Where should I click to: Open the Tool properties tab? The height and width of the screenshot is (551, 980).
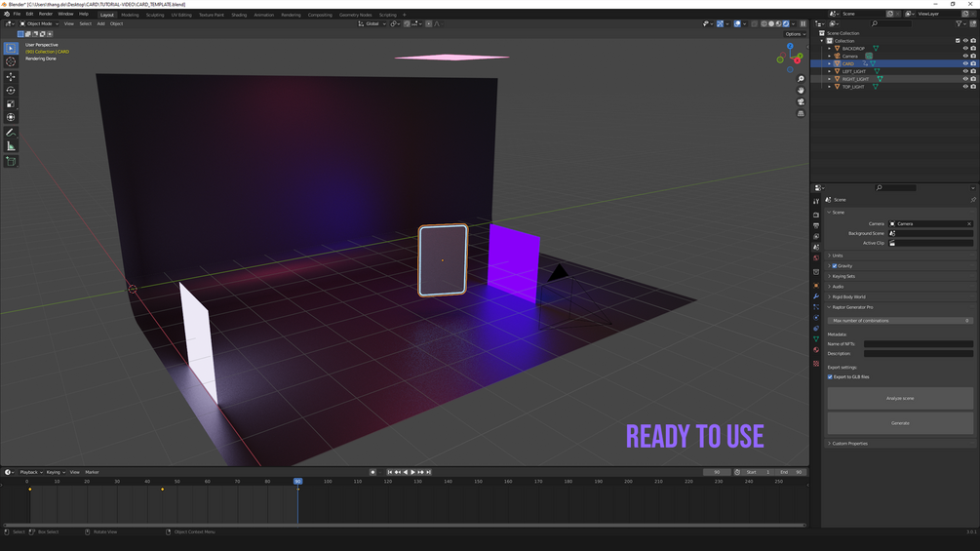(816, 201)
